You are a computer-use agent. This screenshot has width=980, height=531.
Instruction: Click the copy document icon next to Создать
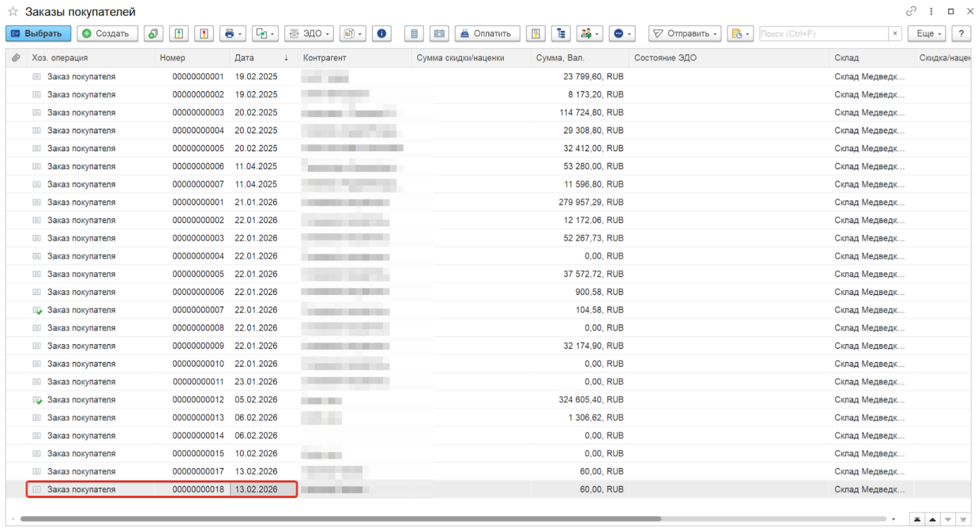153,33
